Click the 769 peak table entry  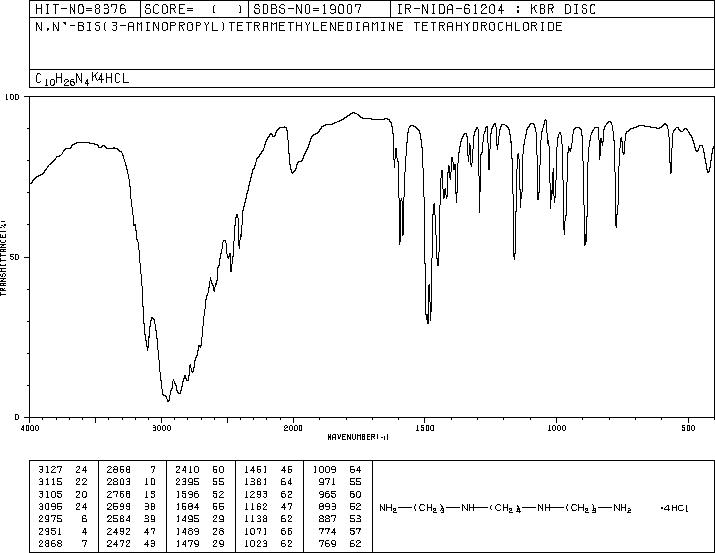point(337,543)
